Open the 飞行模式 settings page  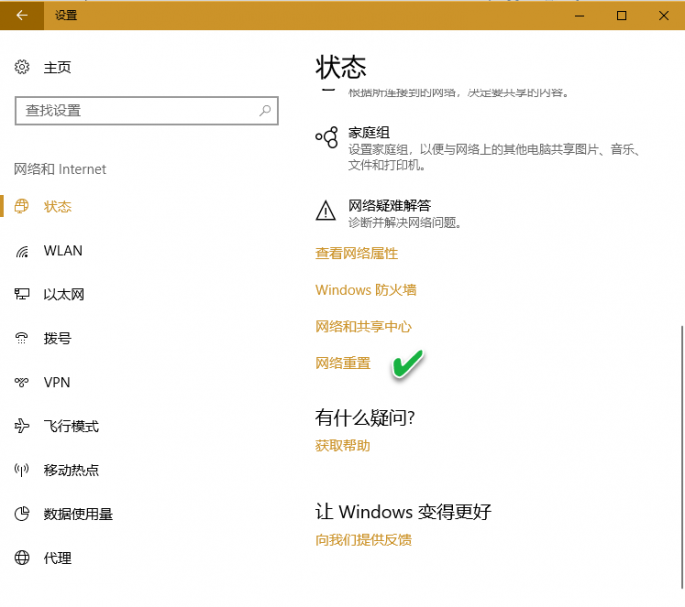coord(71,426)
